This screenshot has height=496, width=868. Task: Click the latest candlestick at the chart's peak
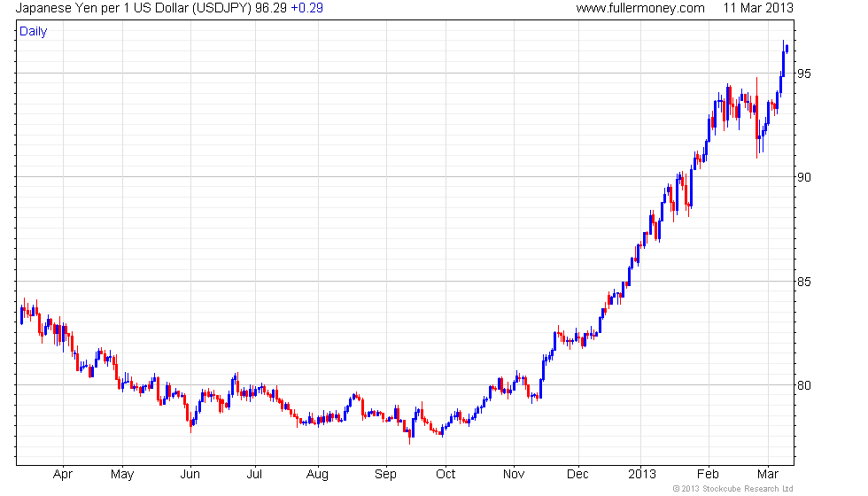[787, 50]
